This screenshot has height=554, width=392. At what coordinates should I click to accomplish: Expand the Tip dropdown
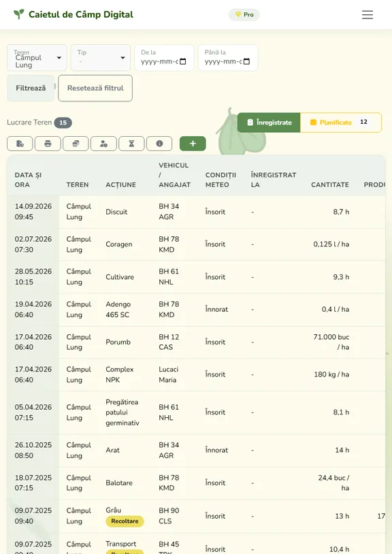(x=101, y=58)
